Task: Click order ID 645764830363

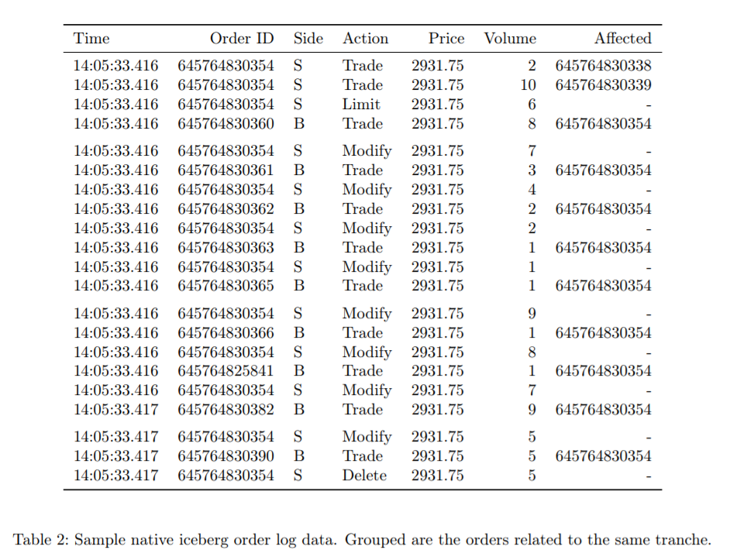Action: point(226,248)
